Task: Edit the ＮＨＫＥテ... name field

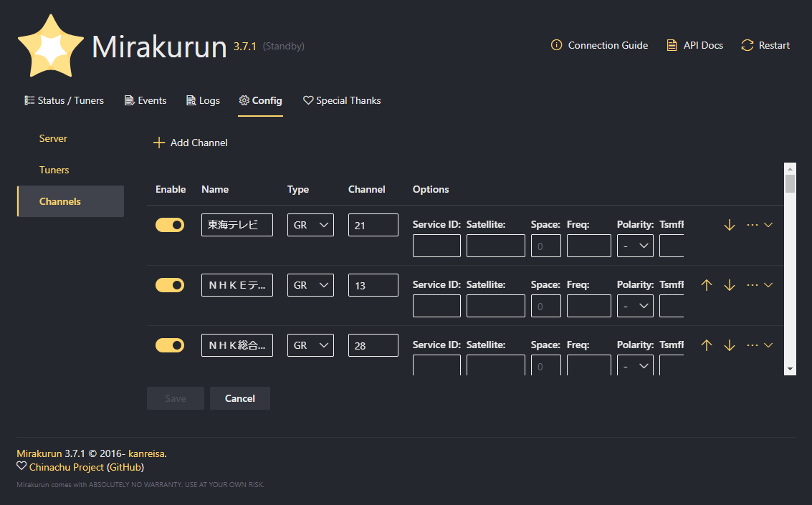Action: (237, 285)
